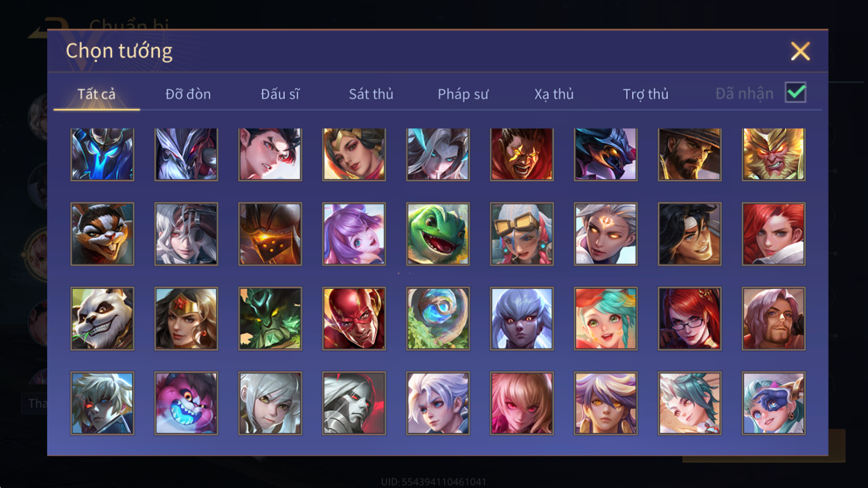Choose the red-haired hero with glasses

click(690, 318)
